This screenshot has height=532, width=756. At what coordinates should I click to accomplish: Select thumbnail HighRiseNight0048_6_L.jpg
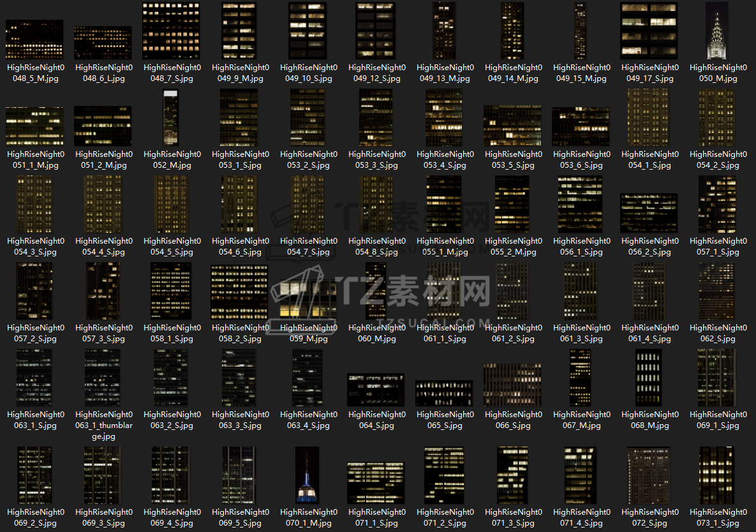[x=103, y=42]
